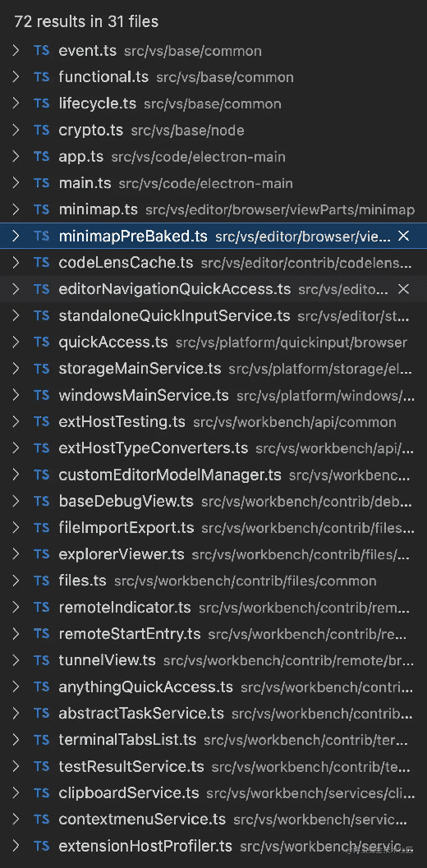Viewport: 427px width, 868px height.
Task: Click the TS icon beside crypto.ts
Action: coord(42,130)
